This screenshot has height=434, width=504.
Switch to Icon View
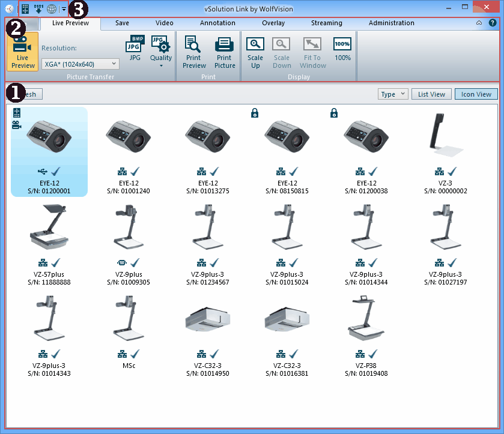coord(476,94)
